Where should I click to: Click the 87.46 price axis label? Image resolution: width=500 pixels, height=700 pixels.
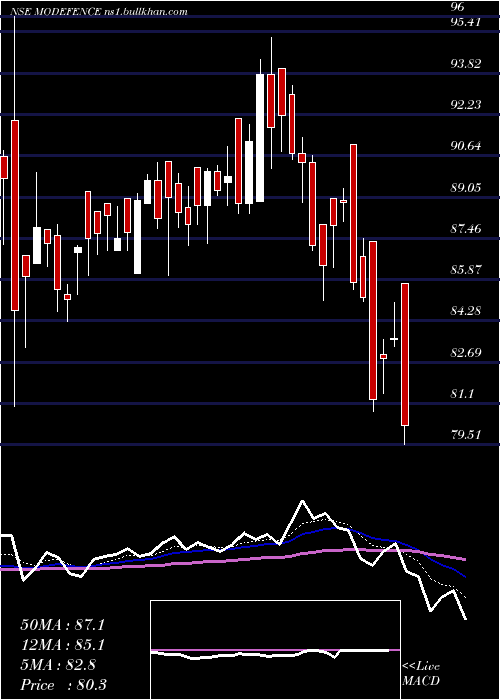(466, 229)
